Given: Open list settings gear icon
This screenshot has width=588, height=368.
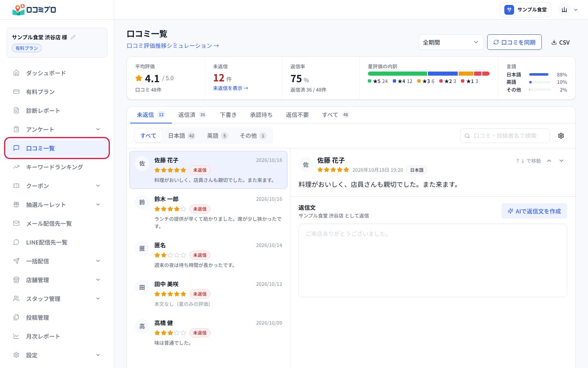Looking at the screenshot, I should pos(561,136).
